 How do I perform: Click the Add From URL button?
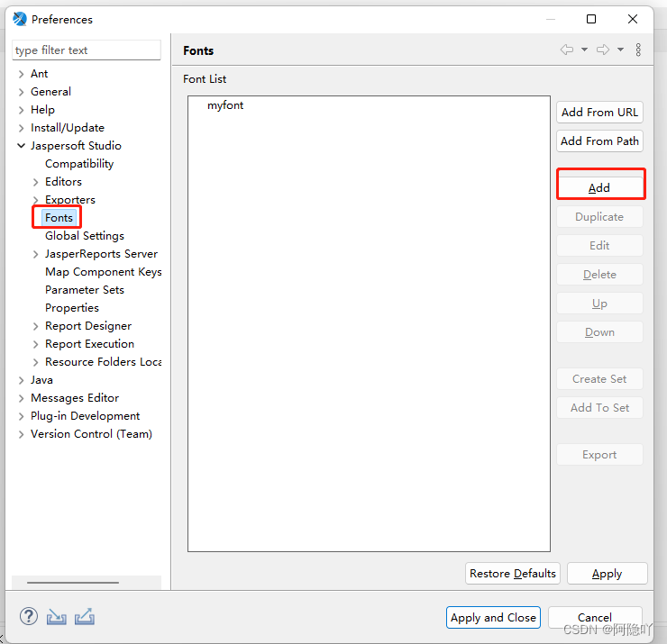[599, 113]
